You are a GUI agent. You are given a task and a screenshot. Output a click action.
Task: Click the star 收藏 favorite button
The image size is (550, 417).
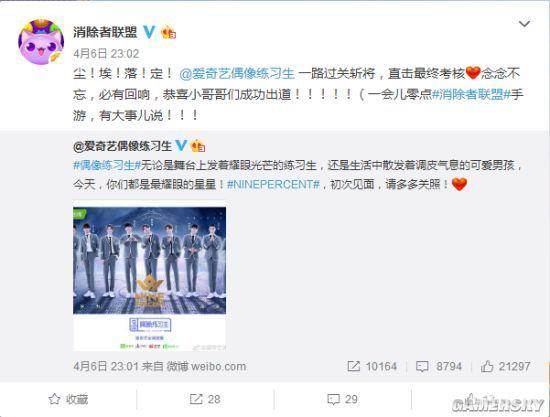(68, 399)
